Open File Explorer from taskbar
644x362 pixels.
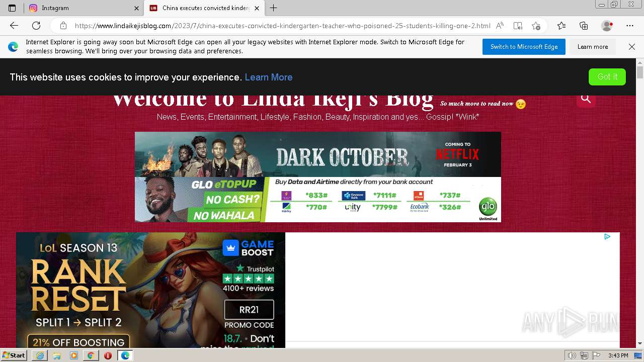[x=57, y=355]
